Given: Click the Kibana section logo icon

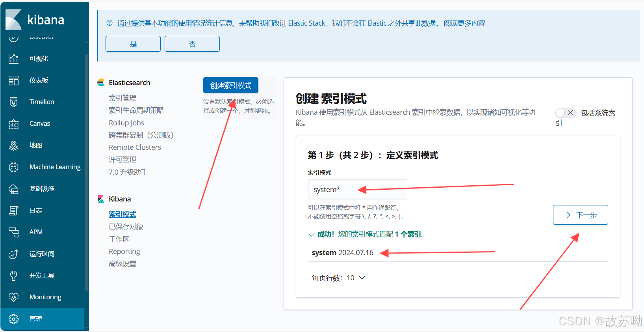Looking at the screenshot, I should coord(101,199).
